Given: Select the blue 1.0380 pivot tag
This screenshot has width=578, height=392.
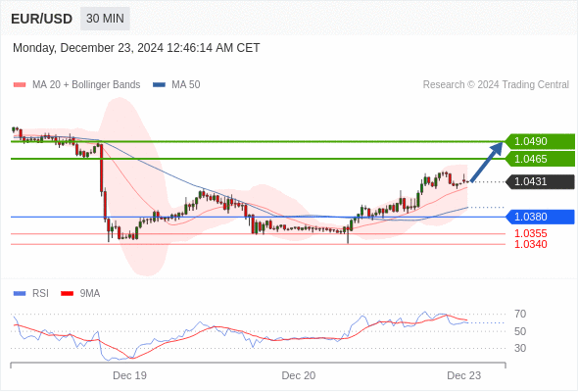Looking at the screenshot, I should (x=540, y=217).
